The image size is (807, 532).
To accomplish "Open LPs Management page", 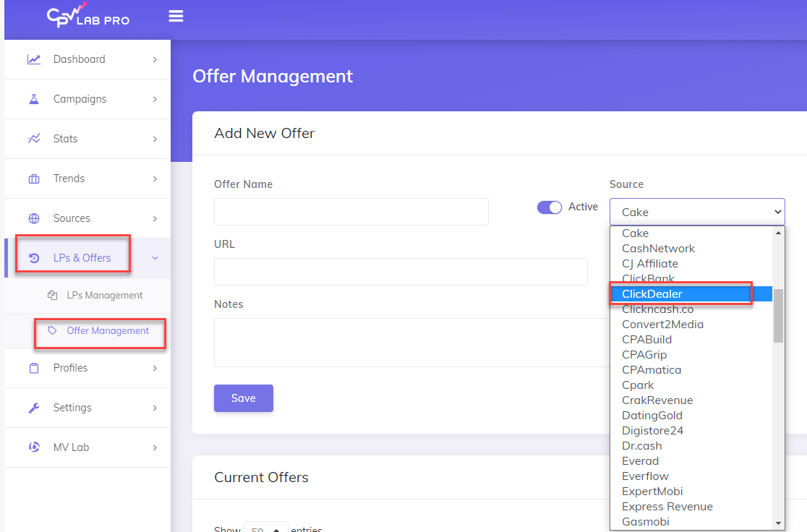I will point(103,295).
